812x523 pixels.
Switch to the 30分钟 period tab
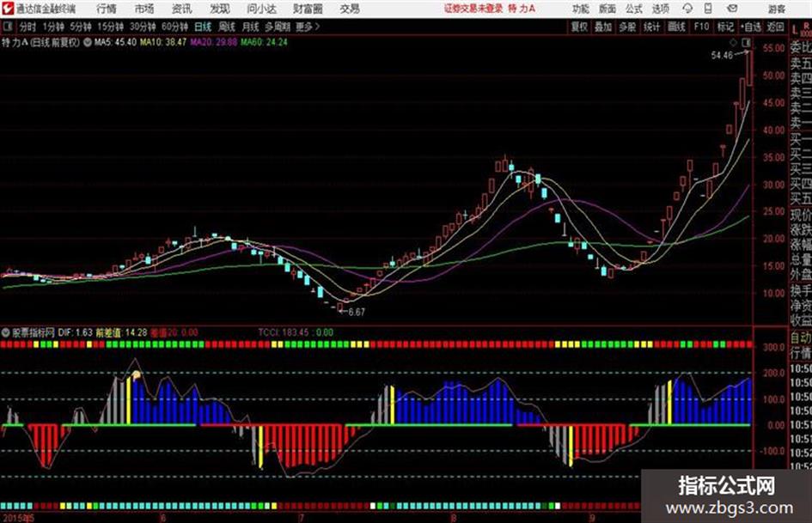coord(143,27)
